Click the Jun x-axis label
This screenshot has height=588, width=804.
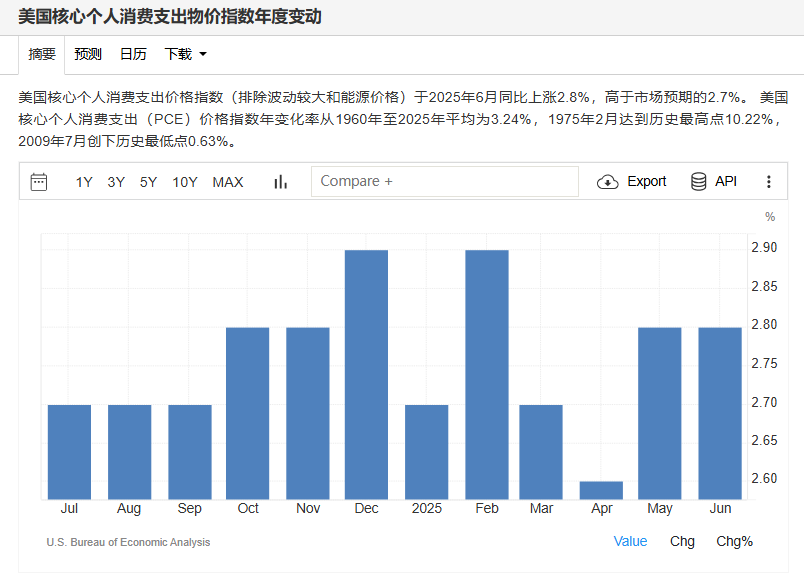720,508
